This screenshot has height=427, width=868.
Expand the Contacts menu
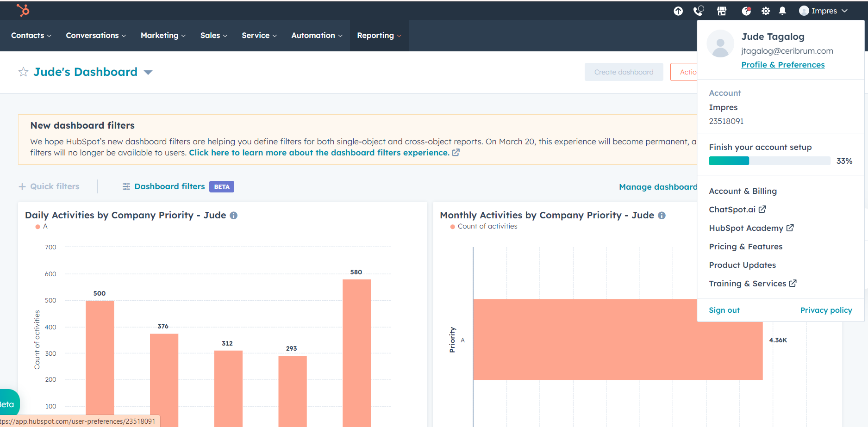coord(31,36)
